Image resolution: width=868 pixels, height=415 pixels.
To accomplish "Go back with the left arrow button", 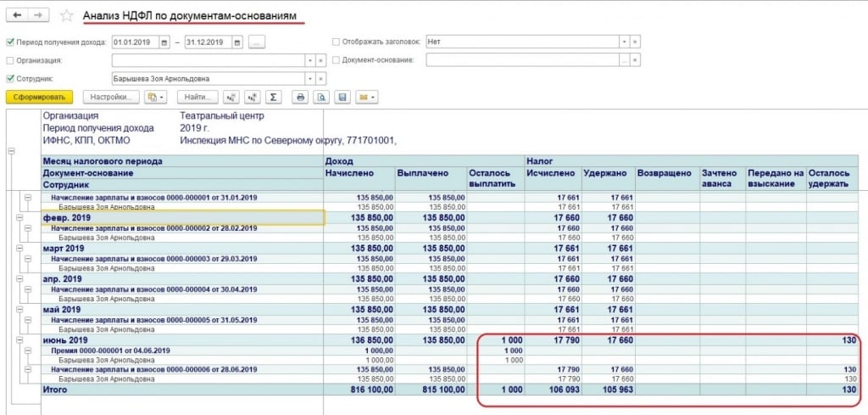I will tap(17, 16).
